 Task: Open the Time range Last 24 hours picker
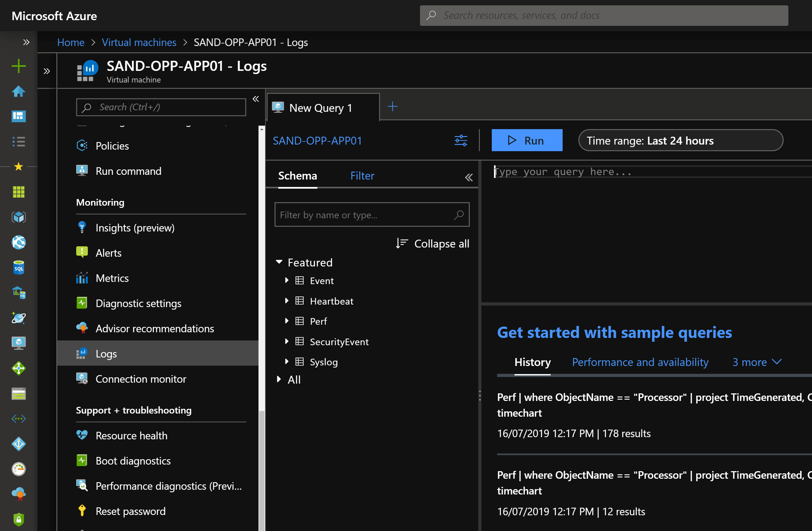680,140
